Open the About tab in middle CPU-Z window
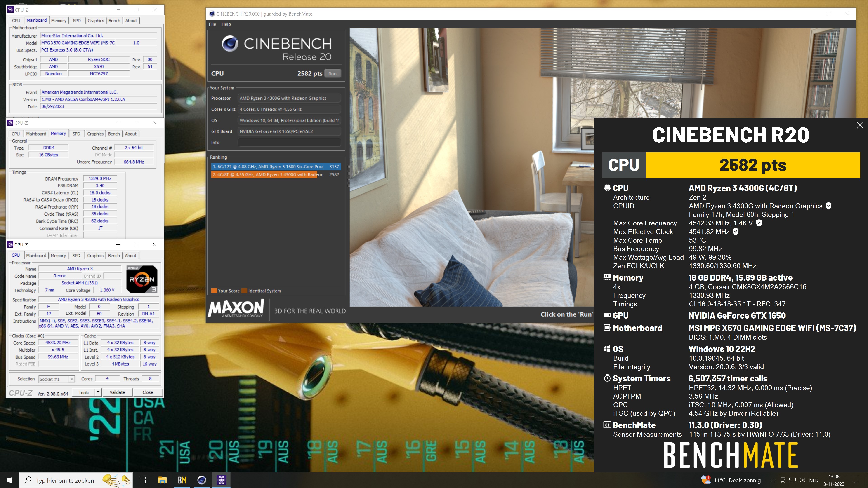The image size is (868, 488). (131, 134)
